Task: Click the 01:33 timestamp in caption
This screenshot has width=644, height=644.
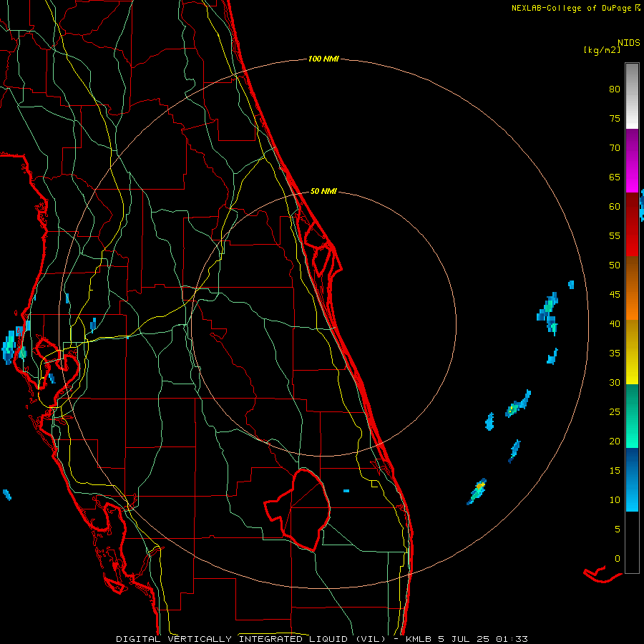Action: tap(512, 639)
